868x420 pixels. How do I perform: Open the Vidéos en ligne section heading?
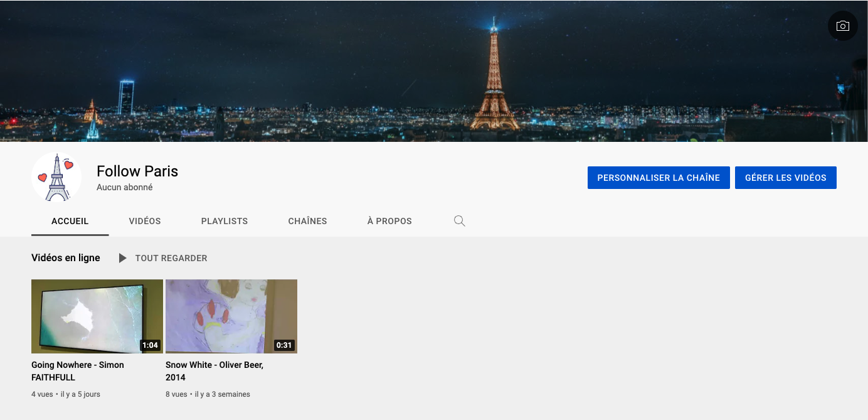[66, 258]
